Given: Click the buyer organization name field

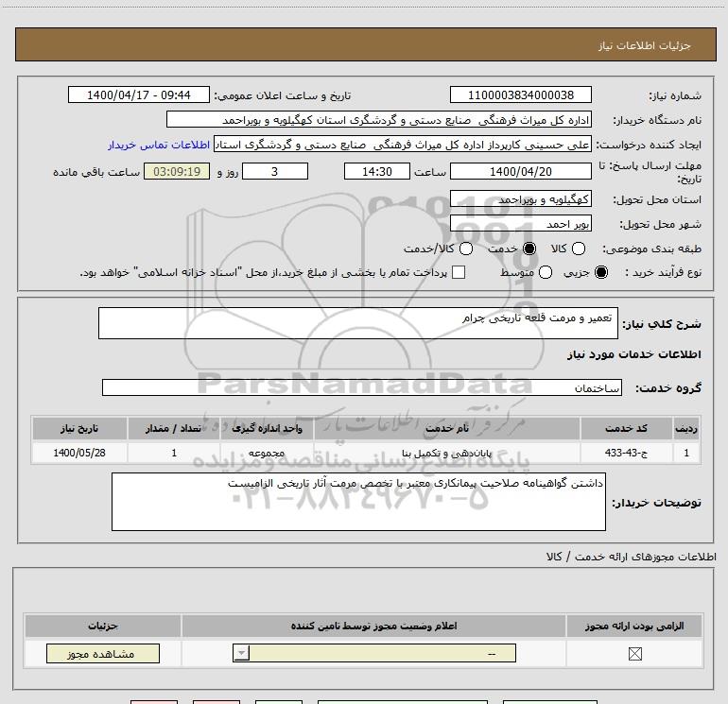Looking at the screenshot, I should (379, 119).
